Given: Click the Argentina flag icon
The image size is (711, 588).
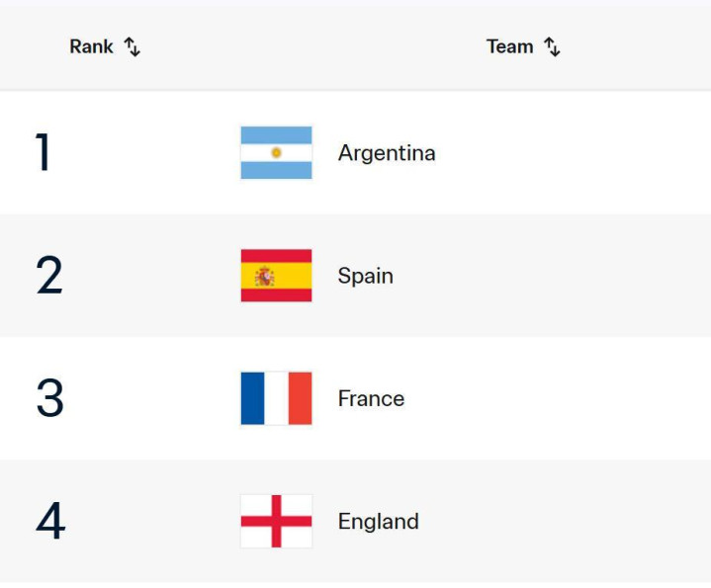Looking at the screenshot, I should click(276, 152).
